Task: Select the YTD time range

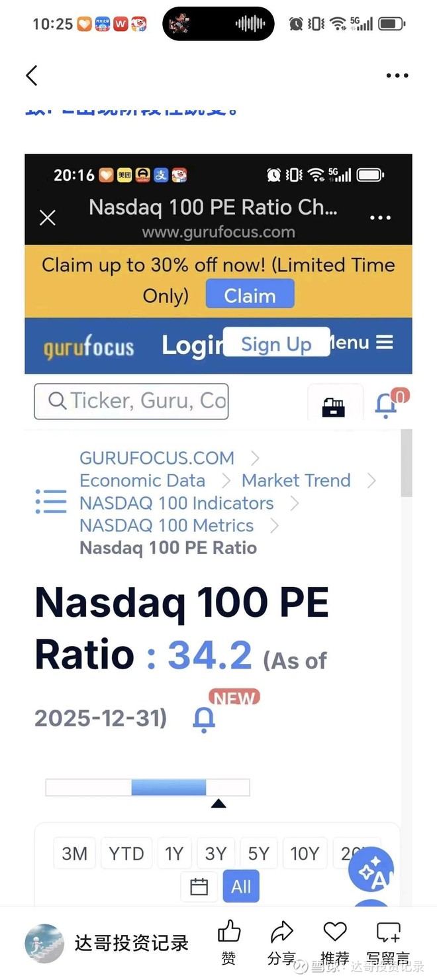Action: (x=126, y=853)
